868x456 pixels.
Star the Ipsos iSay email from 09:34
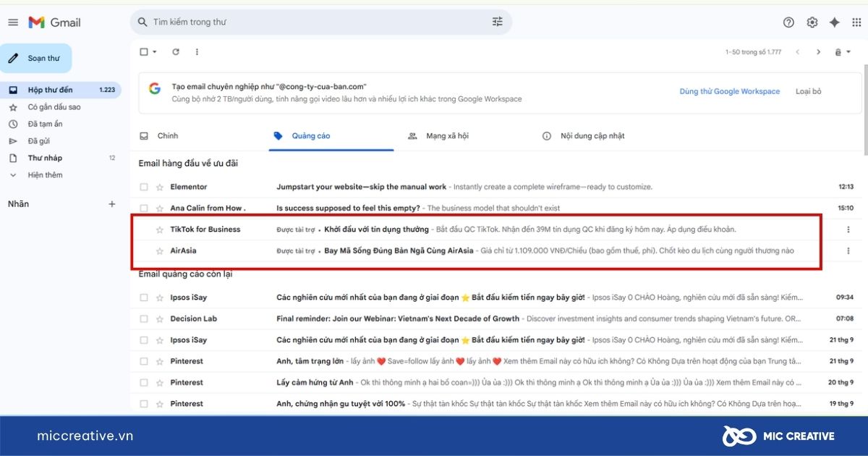[x=160, y=297]
